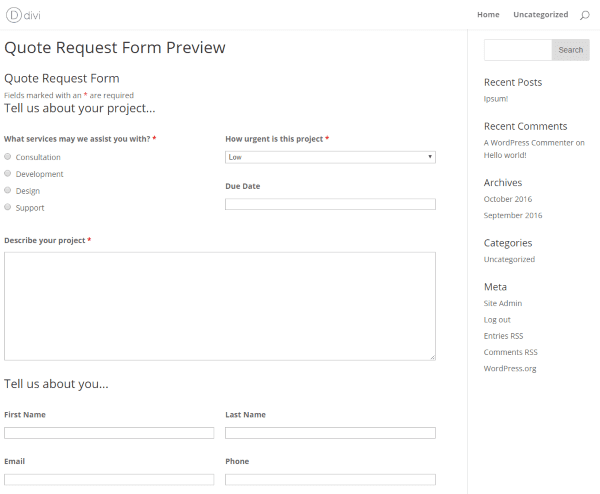Select the Consultation radio button
This screenshot has width=600, height=494.
point(8,157)
